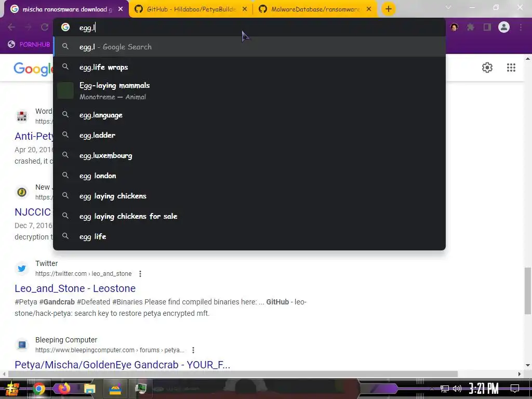This screenshot has height=399, width=532.
Task: Open the tab search chevron
Action: coord(448,7)
